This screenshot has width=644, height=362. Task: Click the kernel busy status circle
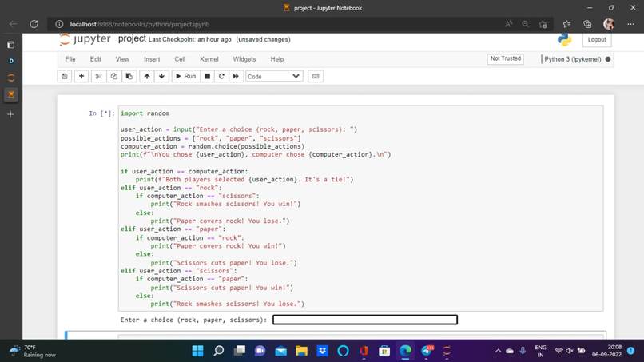(608, 59)
